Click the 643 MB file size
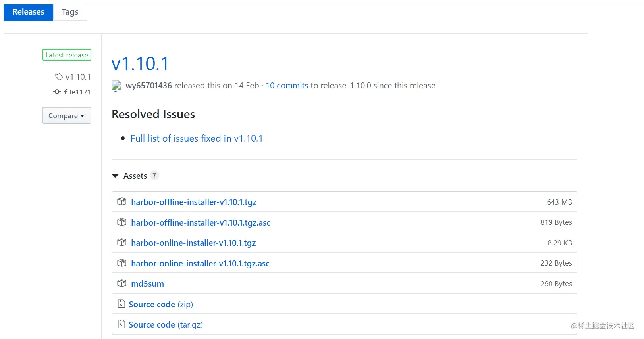The image size is (644, 339). pyautogui.click(x=559, y=202)
